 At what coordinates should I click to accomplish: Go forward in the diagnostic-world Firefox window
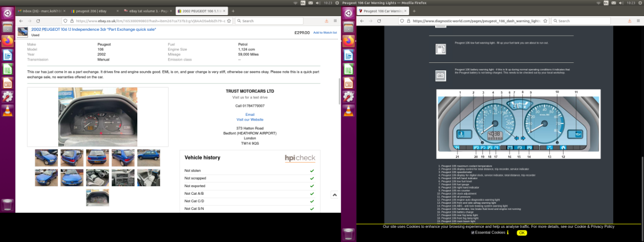tap(370, 21)
